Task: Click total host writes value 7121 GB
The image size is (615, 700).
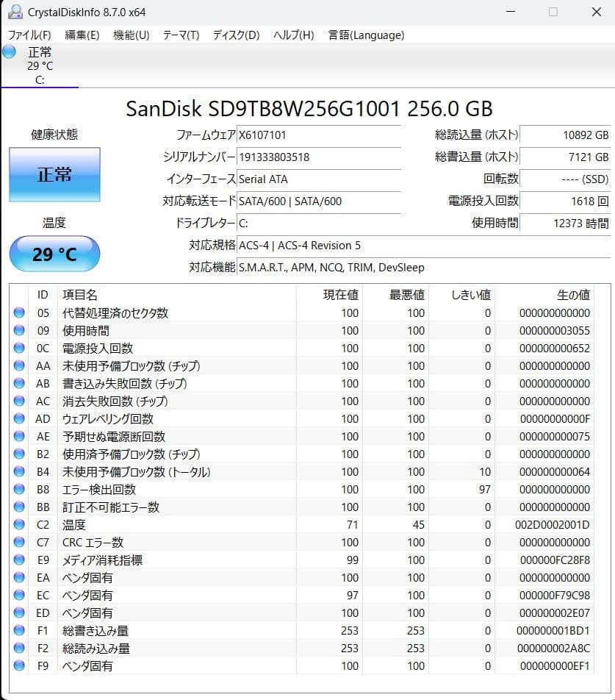Action: click(x=565, y=157)
